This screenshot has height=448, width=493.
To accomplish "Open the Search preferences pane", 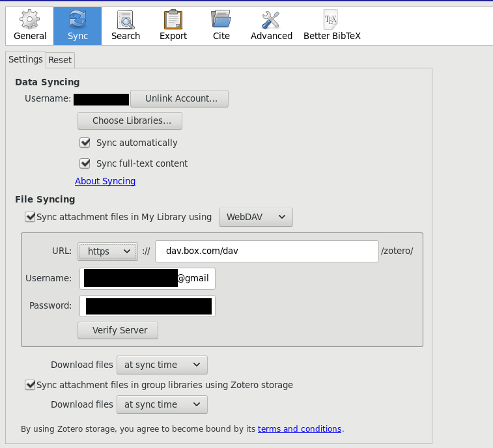I will pyautogui.click(x=126, y=25).
